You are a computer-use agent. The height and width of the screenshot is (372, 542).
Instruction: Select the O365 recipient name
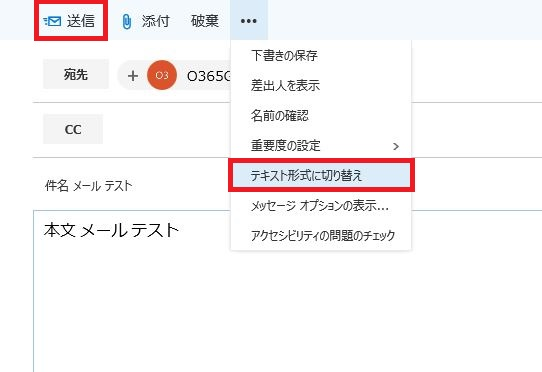click(208, 76)
